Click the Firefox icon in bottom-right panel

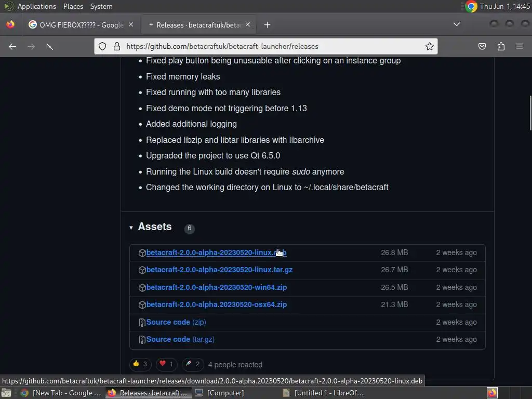coord(492,393)
